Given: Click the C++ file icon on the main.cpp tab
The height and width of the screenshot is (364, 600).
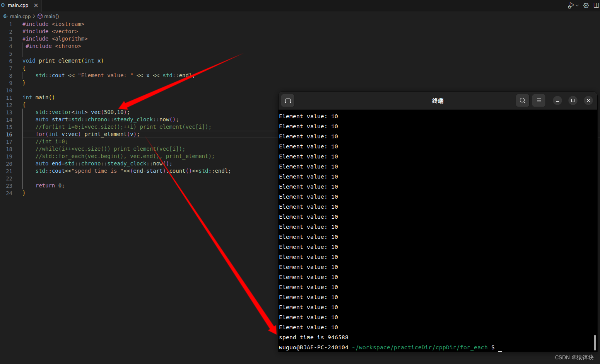Looking at the screenshot, I should click(x=5, y=5).
